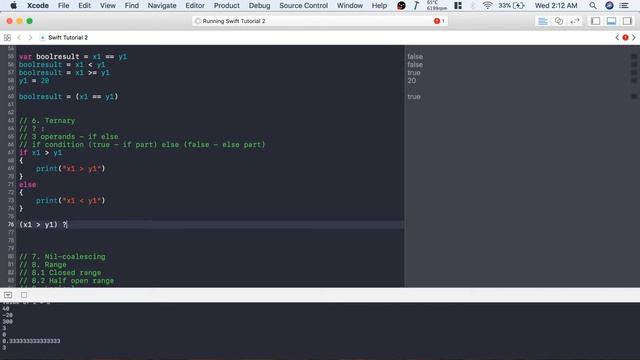Open the Find menu
640x360 pixels.
(131, 5)
